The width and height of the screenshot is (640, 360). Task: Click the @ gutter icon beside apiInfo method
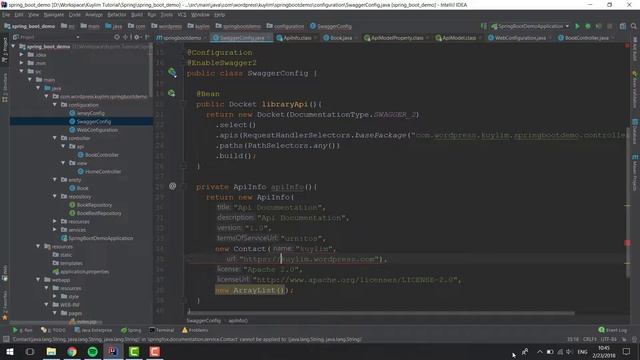172,186
